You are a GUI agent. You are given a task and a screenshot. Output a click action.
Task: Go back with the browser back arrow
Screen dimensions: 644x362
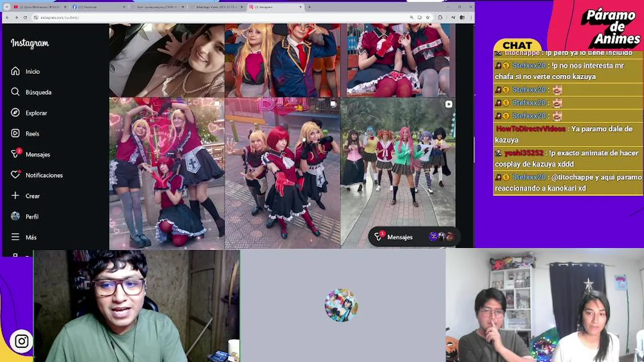pyautogui.click(x=8, y=17)
